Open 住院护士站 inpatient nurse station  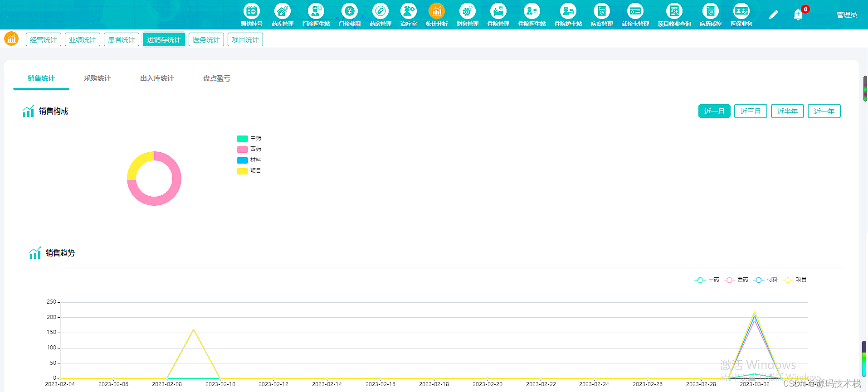coord(568,15)
